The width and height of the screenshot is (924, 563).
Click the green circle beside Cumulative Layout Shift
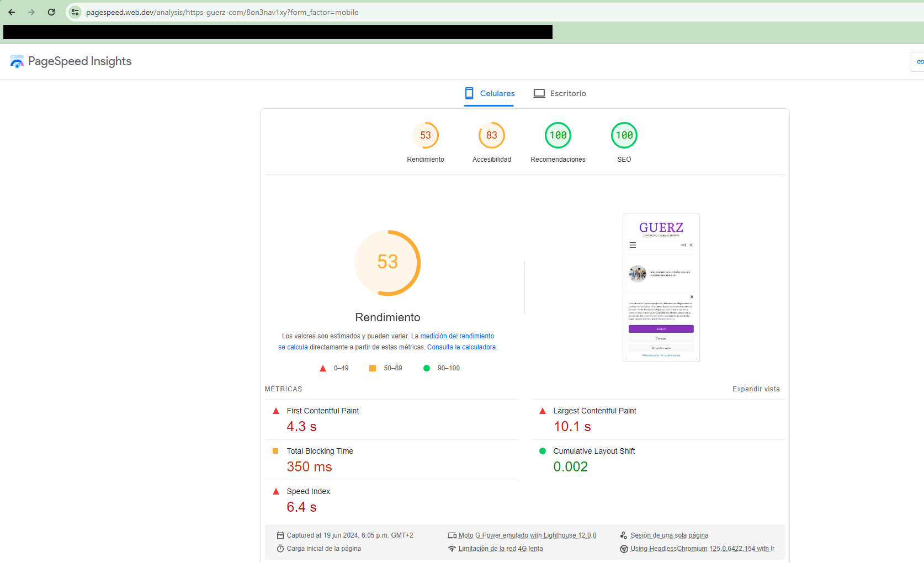(543, 451)
